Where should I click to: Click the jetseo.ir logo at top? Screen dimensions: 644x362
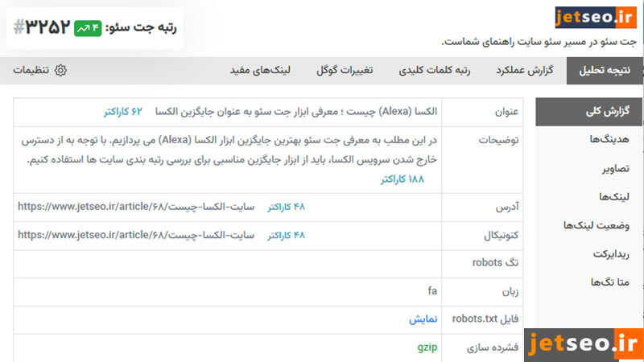[x=596, y=17]
